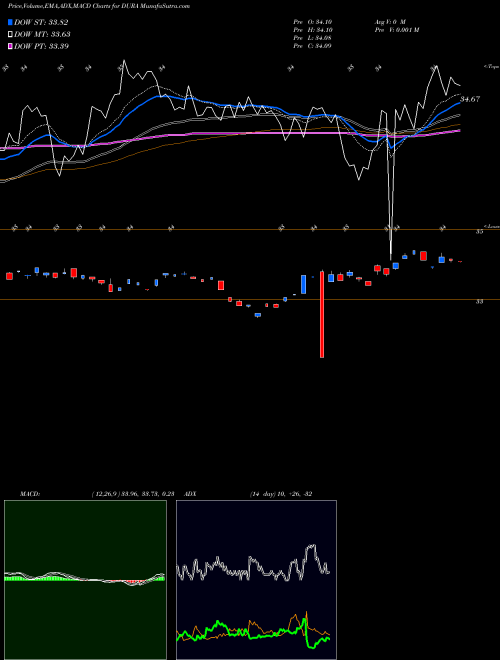The image size is (500, 660).
Task: Click the '<Tops' marker label
Action: (x=491, y=67)
